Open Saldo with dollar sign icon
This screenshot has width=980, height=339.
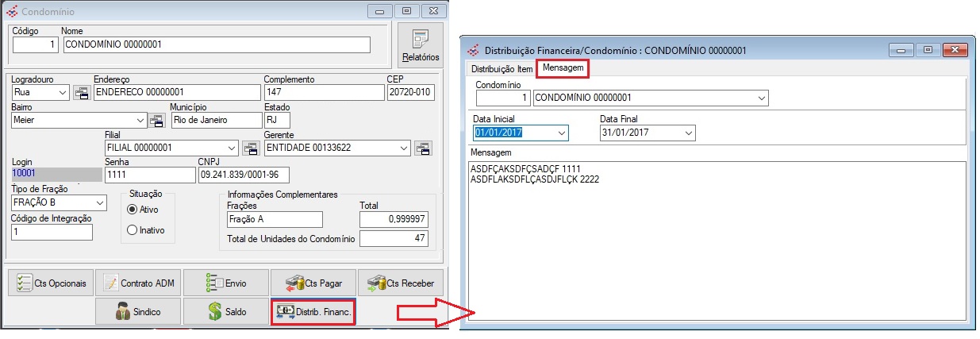tap(225, 311)
